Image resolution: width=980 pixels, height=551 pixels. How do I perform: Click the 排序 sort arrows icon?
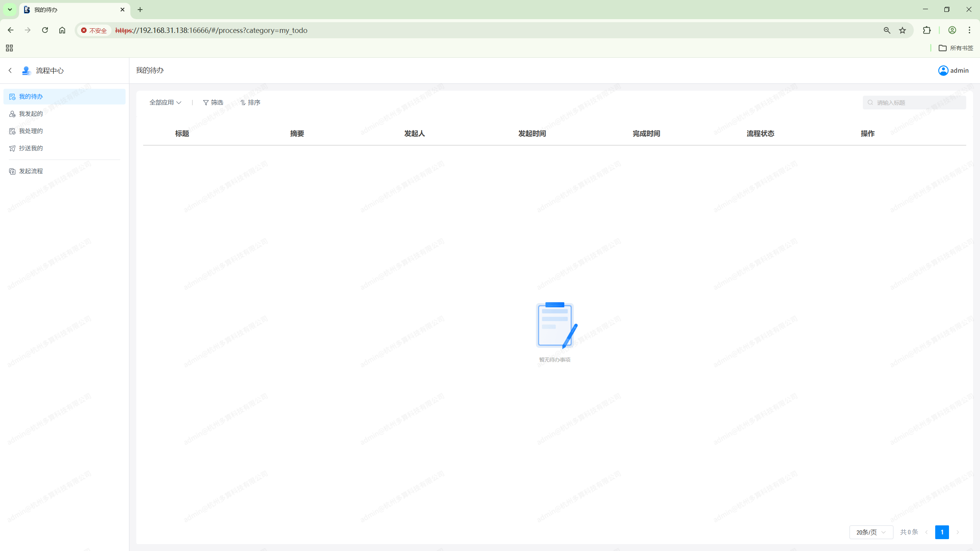click(x=243, y=103)
